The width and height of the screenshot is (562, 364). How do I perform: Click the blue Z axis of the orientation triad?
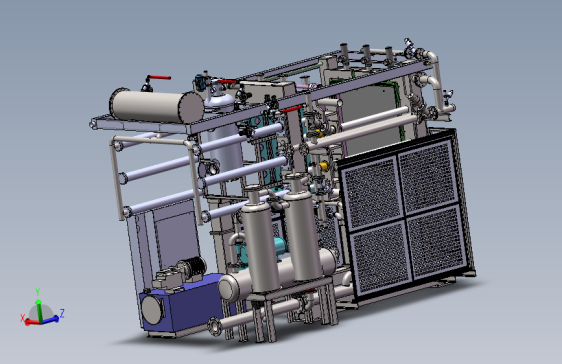tap(51, 320)
